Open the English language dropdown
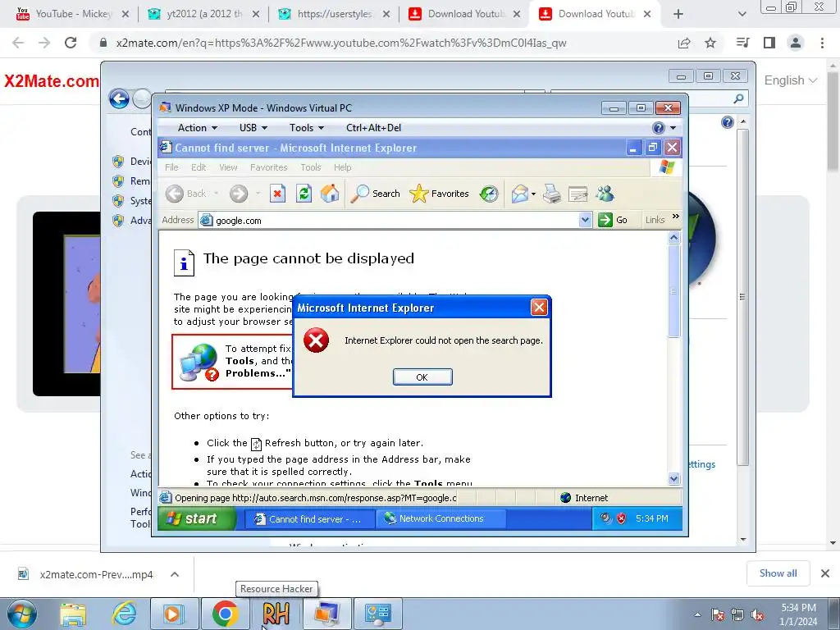 tap(790, 80)
